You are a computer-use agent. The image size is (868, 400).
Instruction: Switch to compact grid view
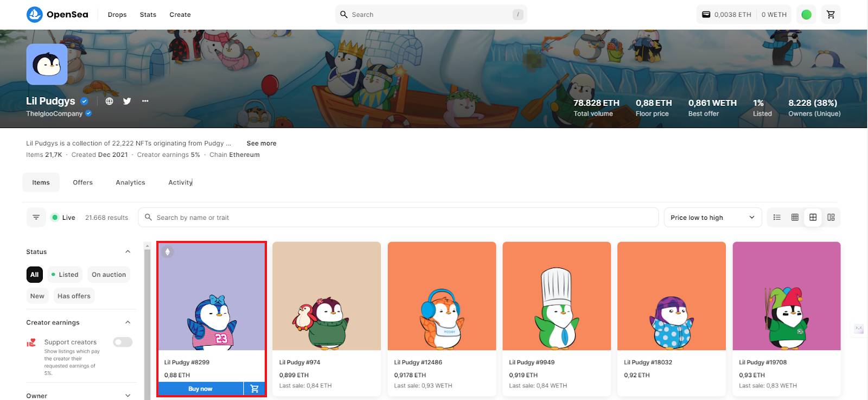pyautogui.click(x=795, y=218)
